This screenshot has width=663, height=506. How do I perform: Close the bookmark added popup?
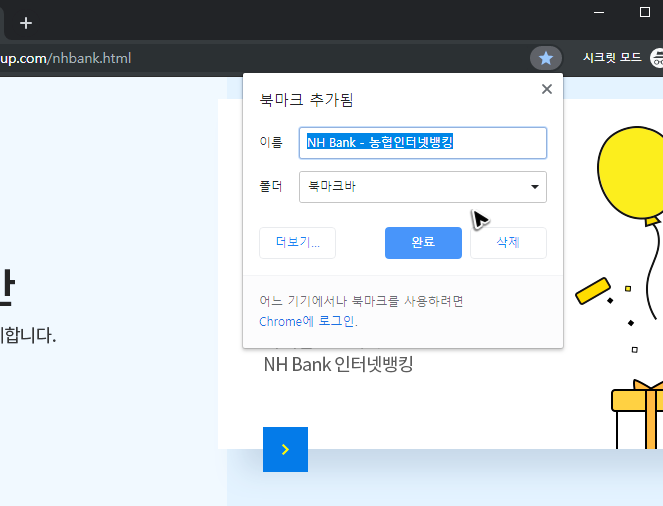point(547,89)
